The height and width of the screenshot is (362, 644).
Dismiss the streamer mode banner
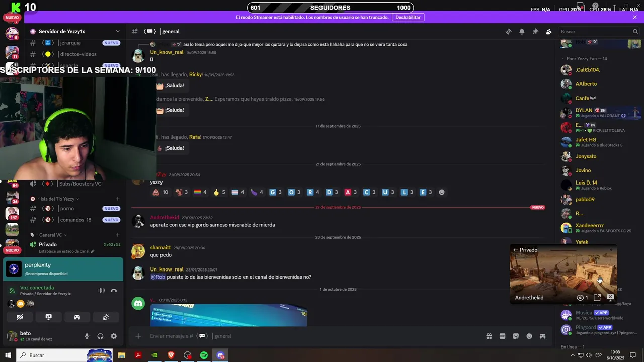pos(635,17)
